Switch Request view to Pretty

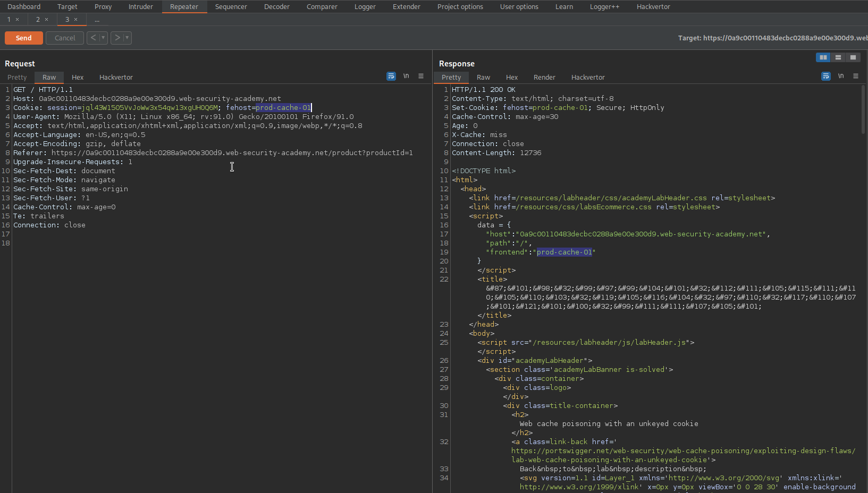click(17, 77)
